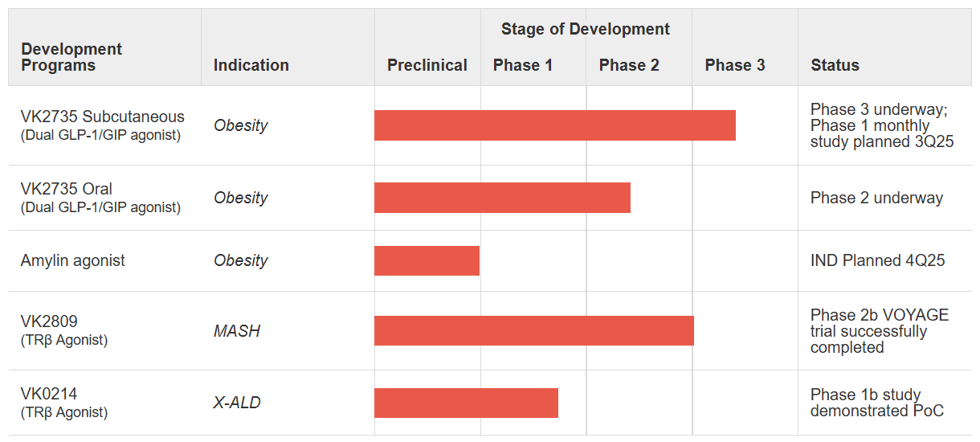This screenshot has width=980, height=442.
Task: Click the Development Programs column header
Action: click(x=71, y=57)
